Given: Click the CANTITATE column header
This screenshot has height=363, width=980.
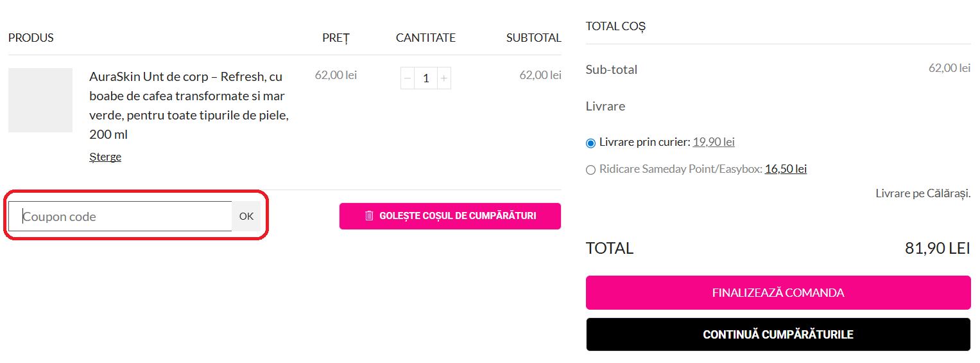Looking at the screenshot, I should point(426,38).
